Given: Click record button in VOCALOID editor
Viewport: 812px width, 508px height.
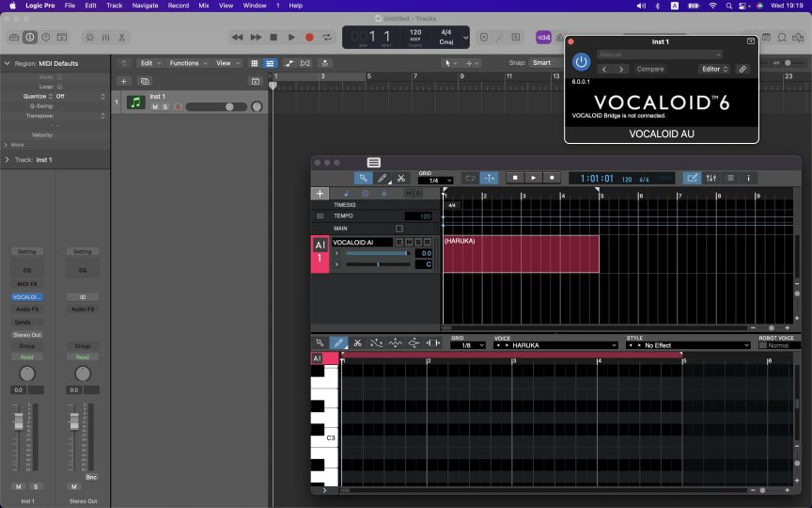Looking at the screenshot, I should click(552, 178).
